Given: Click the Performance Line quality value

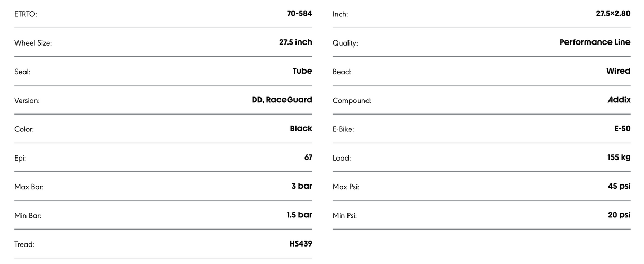Looking at the screenshot, I should [x=595, y=42].
